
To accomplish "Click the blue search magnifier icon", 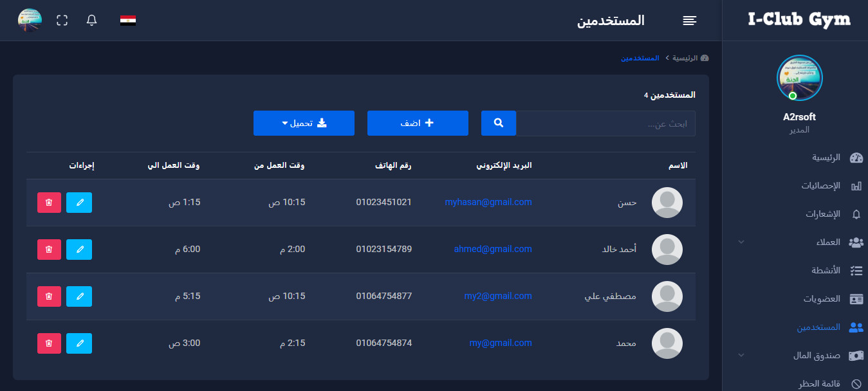I will (498, 123).
